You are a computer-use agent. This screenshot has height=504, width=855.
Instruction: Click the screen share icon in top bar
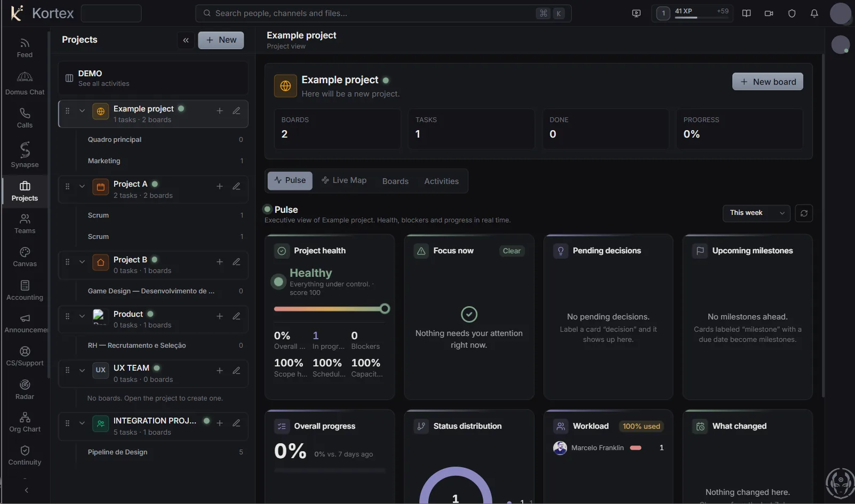[636, 13]
